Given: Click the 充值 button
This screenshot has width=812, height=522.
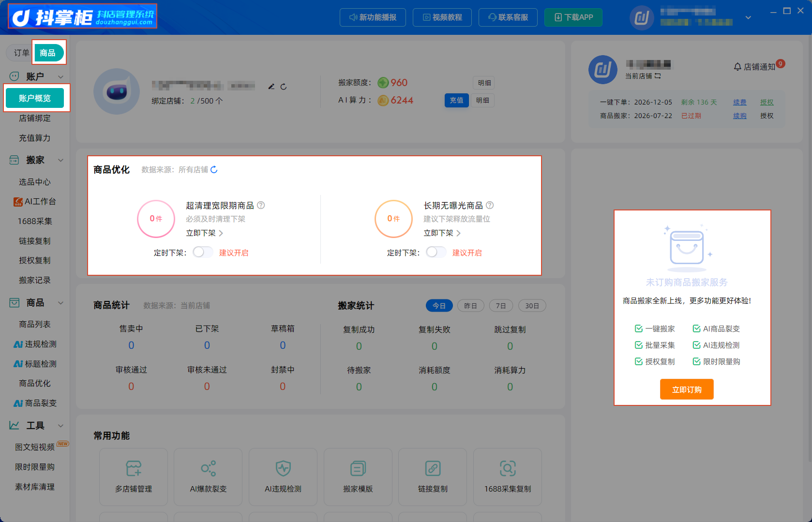Looking at the screenshot, I should 456,100.
